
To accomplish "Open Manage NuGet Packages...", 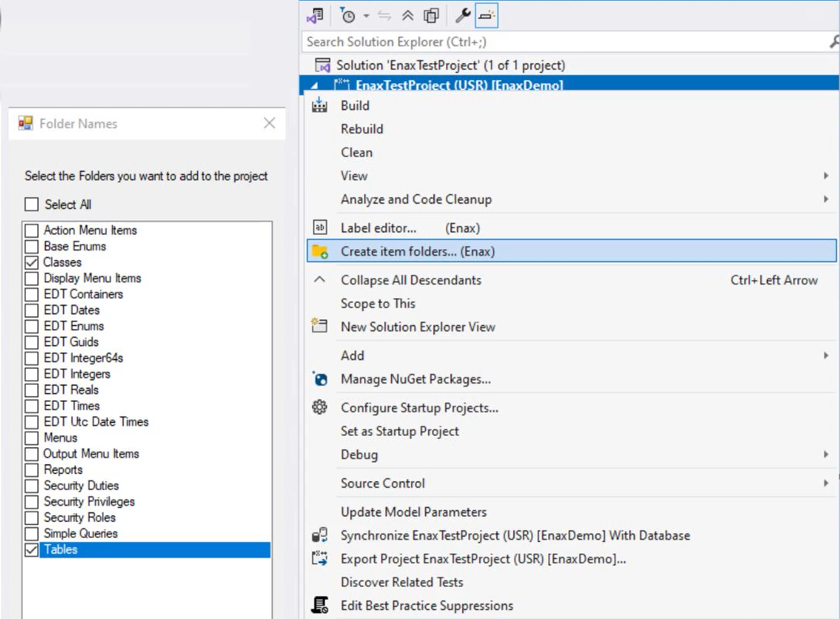I will pyautogui.click(x=416, y=379).
